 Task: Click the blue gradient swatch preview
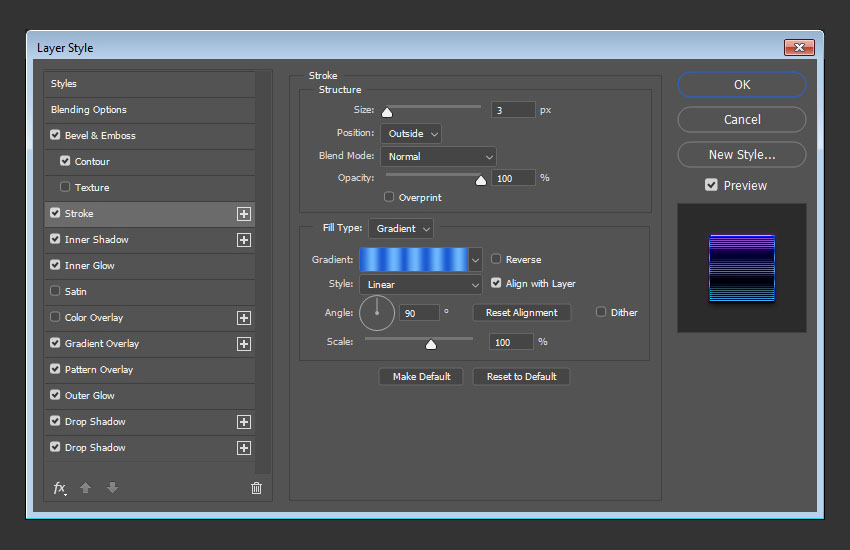coord(413,259)
